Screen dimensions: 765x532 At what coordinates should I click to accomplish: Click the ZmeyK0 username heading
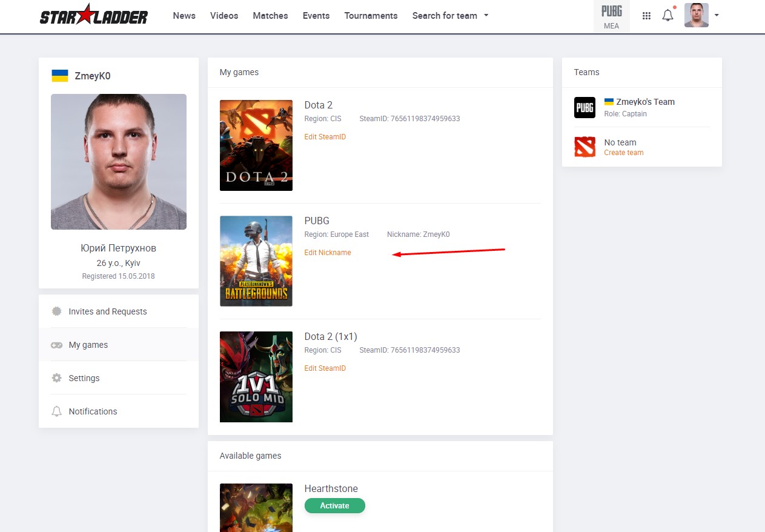[x=93, y=76]
